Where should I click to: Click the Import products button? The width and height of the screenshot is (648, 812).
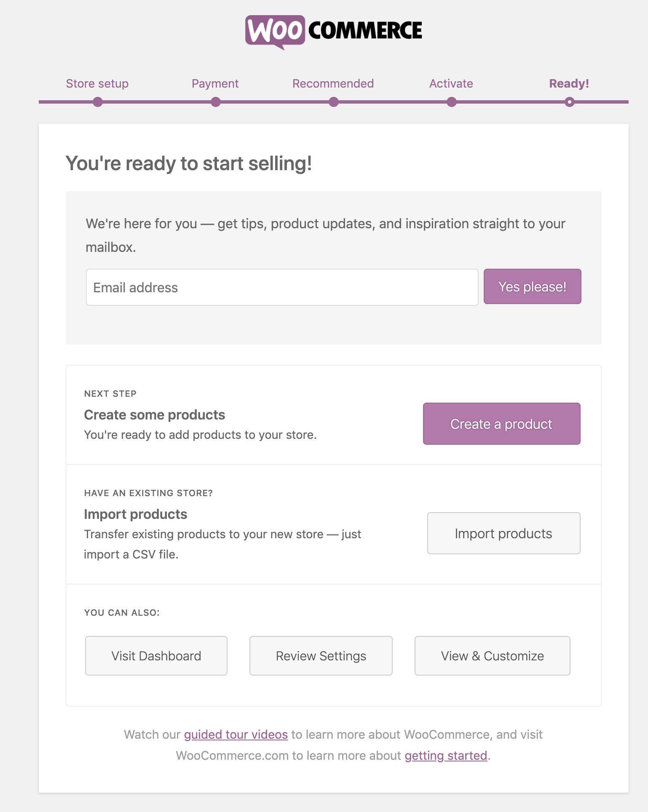coord(503,533)
